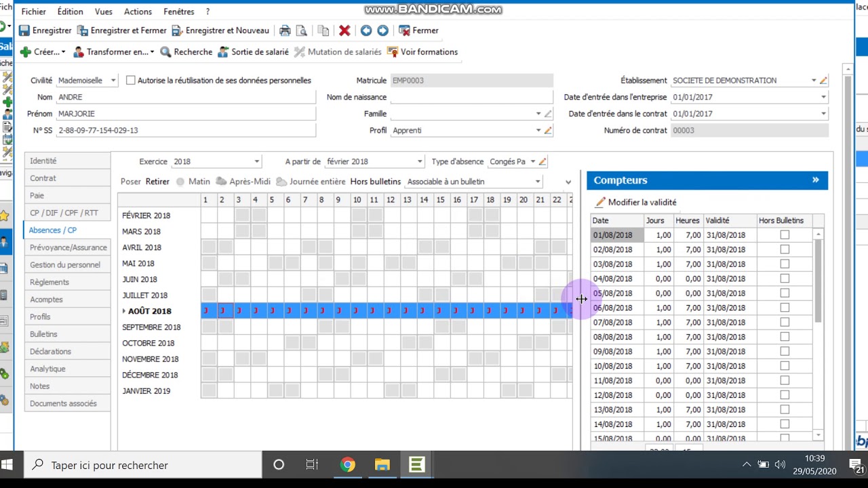Click the edit pencil next to Profil

548,130
